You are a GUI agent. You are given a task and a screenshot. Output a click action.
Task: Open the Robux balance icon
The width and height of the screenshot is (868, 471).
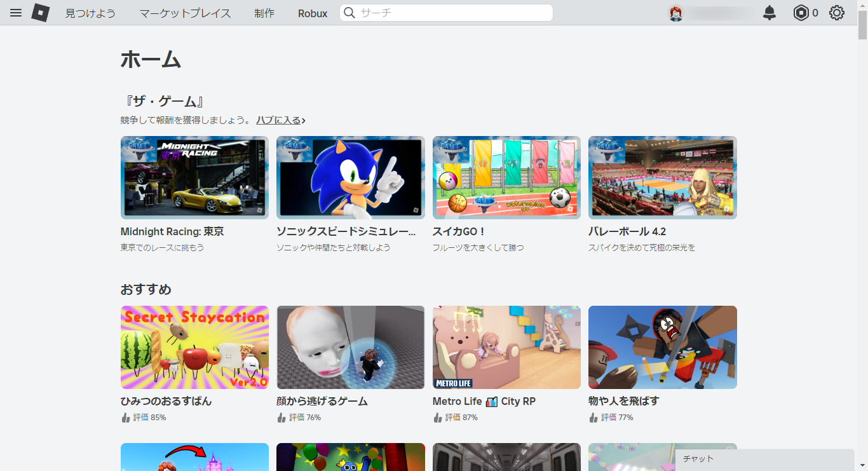pyautogui.click(x=801, y=13)
